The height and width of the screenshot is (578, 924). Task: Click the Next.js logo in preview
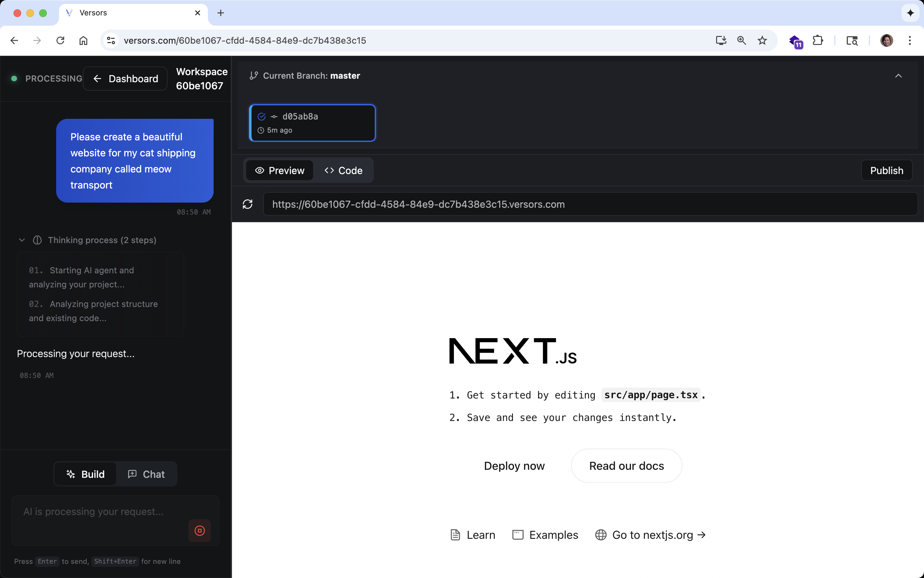click(x=513, y=351)
